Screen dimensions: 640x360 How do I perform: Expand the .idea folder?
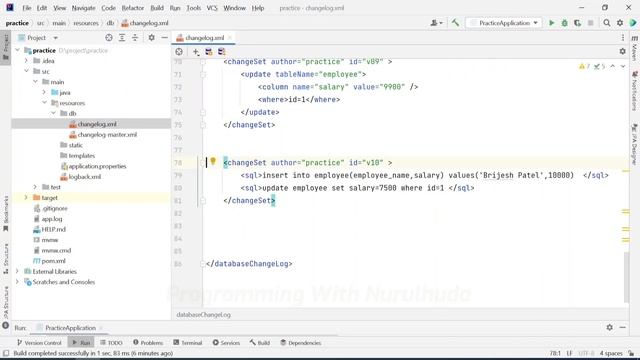click(27, 61)
